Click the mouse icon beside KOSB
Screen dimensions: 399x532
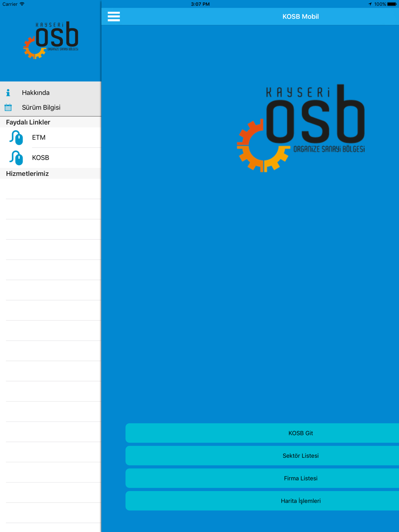pos(16,158)
